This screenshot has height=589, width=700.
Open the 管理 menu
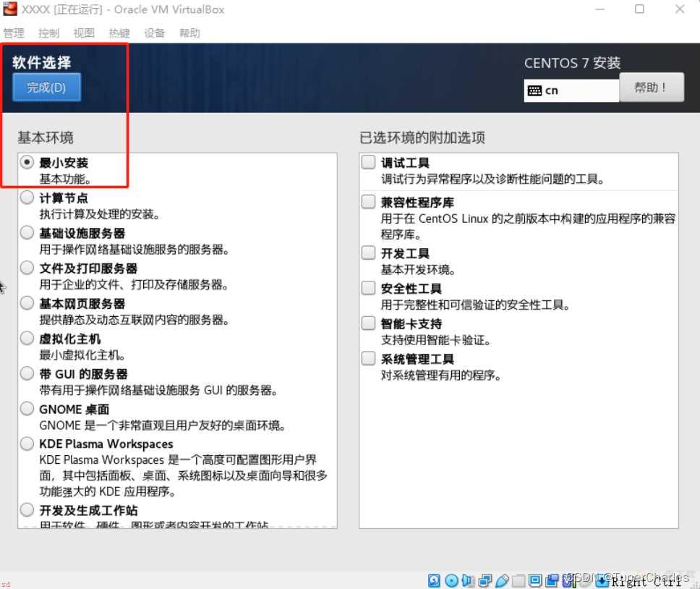[14, 33]
